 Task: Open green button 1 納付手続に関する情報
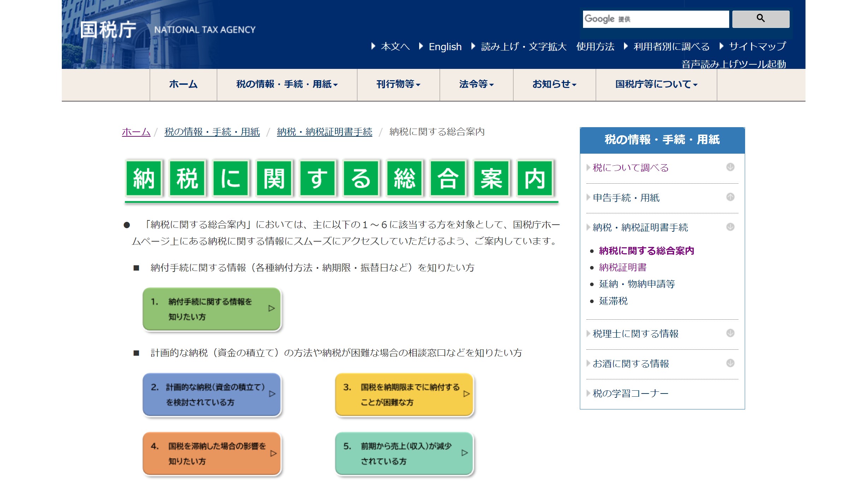(212, 309)
